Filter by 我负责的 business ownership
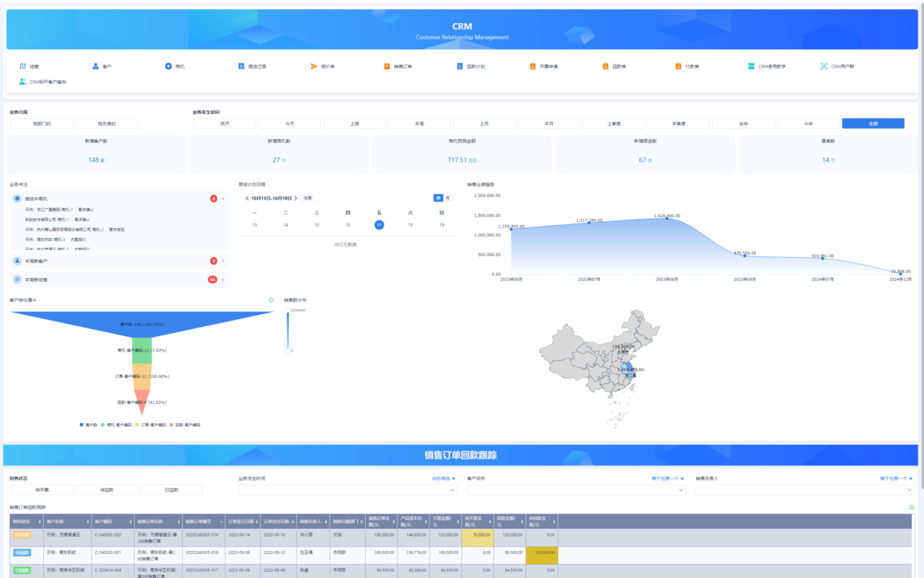The height and width of the screenshot is (578, 924). [x=106, y=123]
